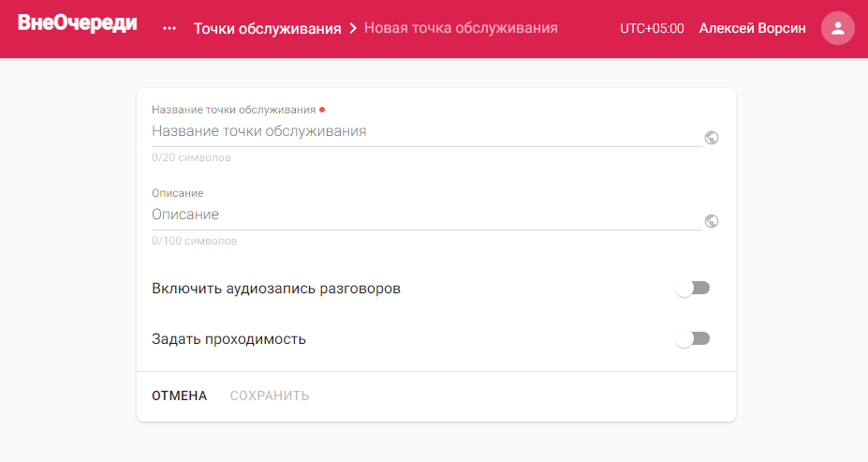Go back to Точки обслуживания breadcrumb

tap(267, 29)
